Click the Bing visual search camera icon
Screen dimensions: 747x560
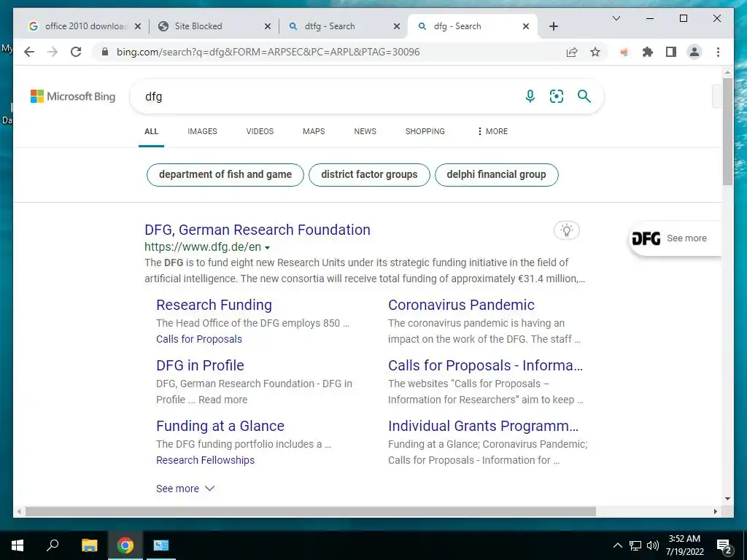coord(557,96)
